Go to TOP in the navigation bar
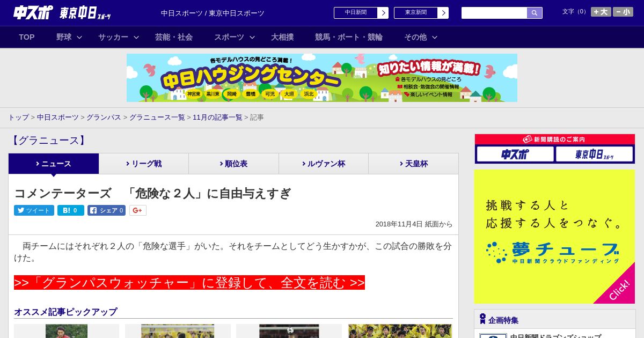Viewport: 644px width, 338px height. click(27, 37)
